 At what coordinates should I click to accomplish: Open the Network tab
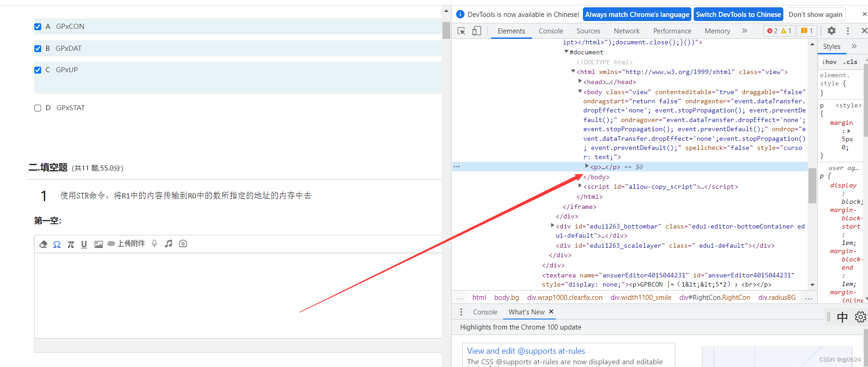(627, 31)
